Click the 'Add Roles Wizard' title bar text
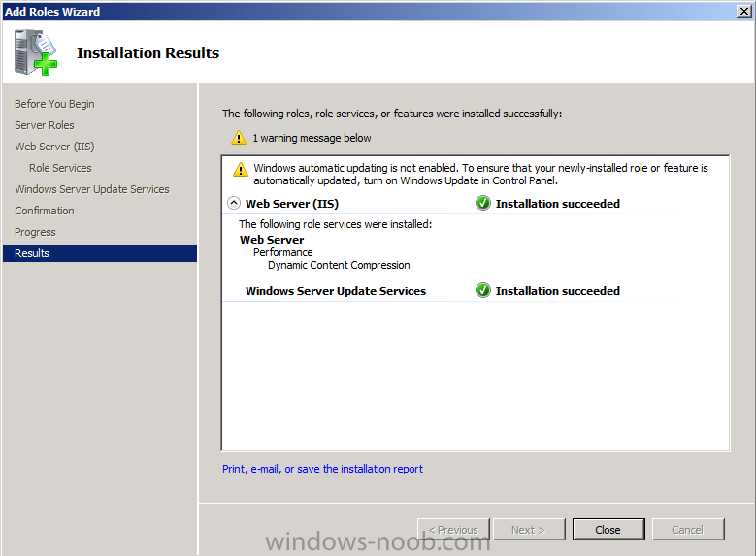 52,11
